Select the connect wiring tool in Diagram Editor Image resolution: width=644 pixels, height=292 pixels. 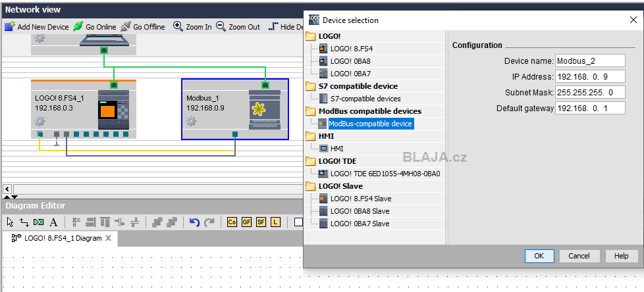24,222
